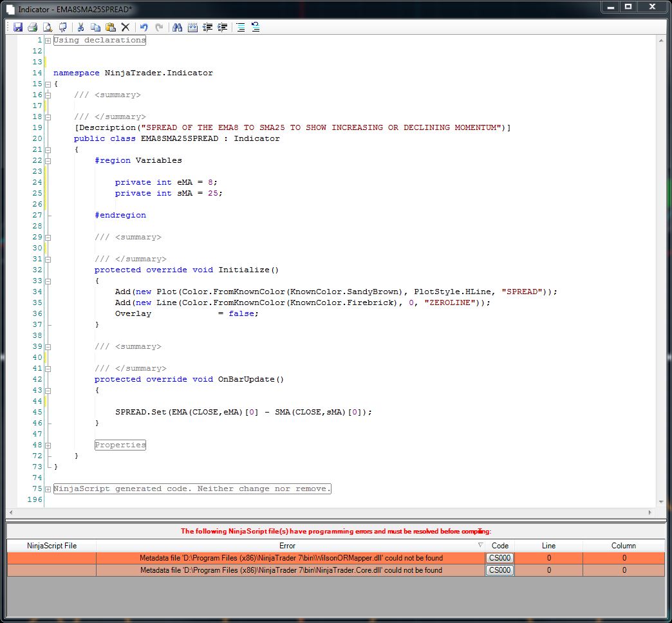672x623 pixels.
Task: Expand the collapsed Properties region
Action: tap(48, 445)
